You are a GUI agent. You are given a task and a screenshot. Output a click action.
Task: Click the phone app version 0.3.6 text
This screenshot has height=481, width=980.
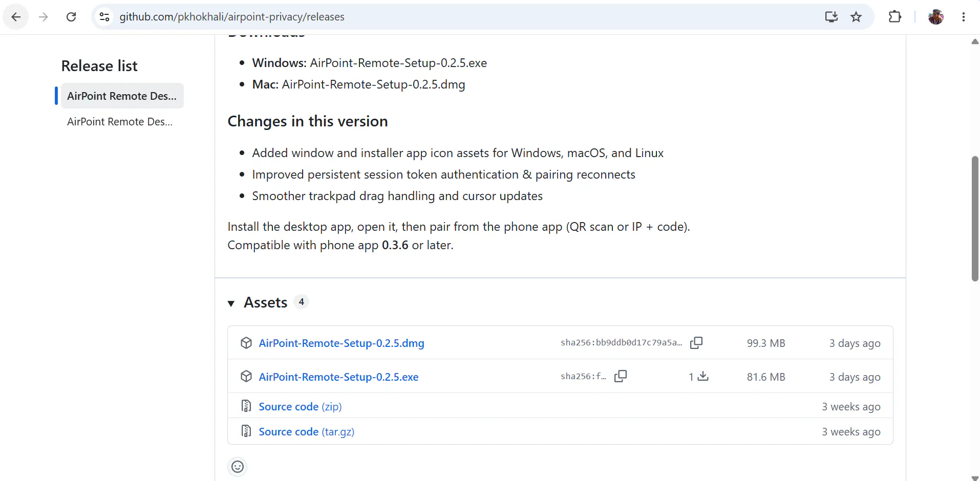coord(395,245)
